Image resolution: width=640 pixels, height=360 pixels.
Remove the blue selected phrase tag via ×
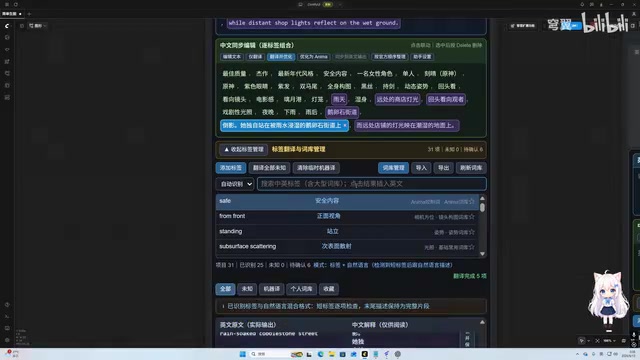345,125
